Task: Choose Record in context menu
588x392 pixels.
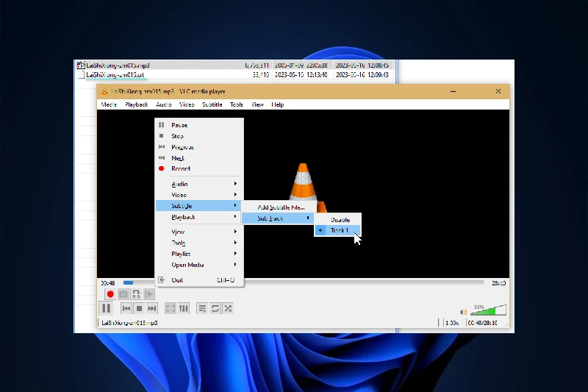Action: click(199, 169)
